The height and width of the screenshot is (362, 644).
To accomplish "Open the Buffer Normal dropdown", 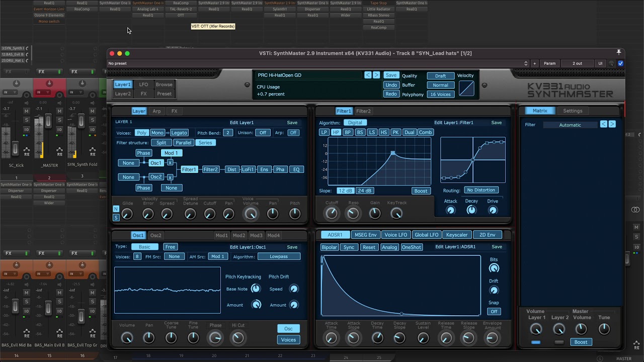I will [x=440, y=85].
